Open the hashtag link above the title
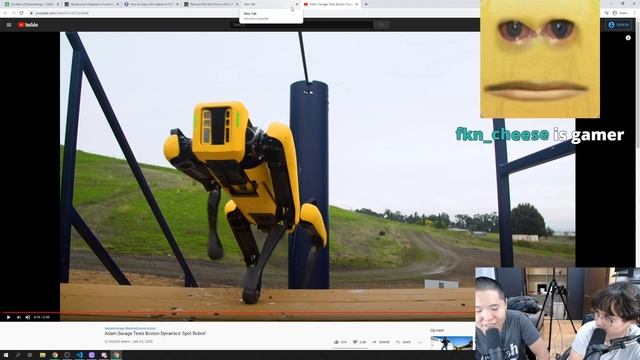 coord(130,328)
